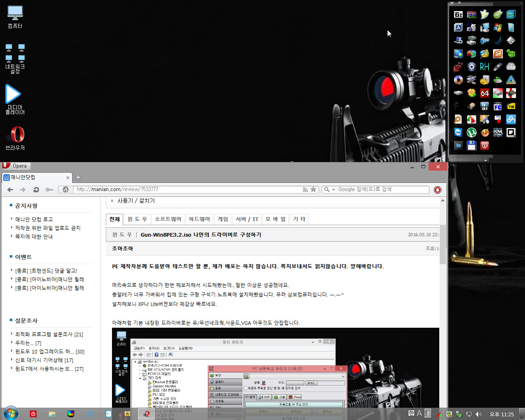
Task: Click the Opera key password wand icon
Action: (49, 189)
